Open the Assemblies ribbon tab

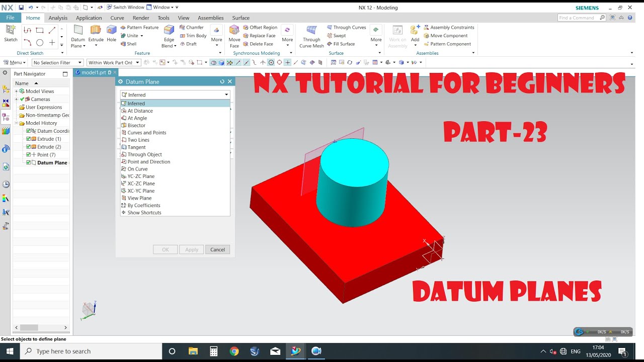click(x=211, y=18)
